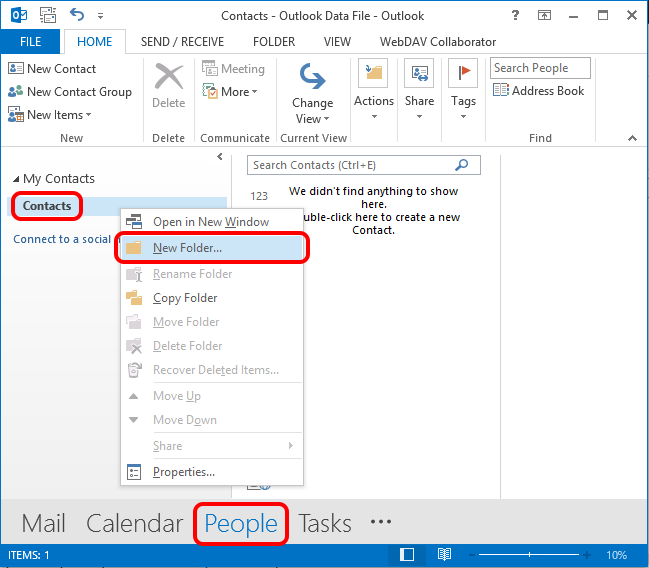
Task: Switch to Tasks in navigation bar
Action: click(325, 523)
